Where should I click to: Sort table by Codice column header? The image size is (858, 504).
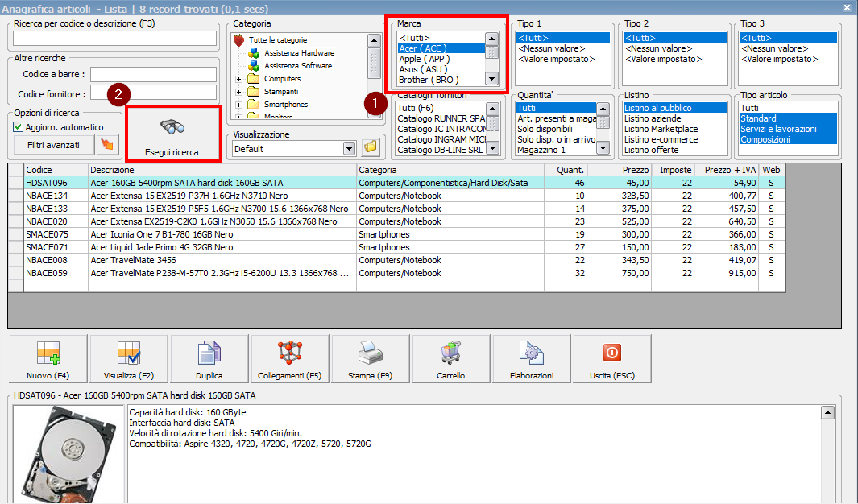tap(56, 170)
